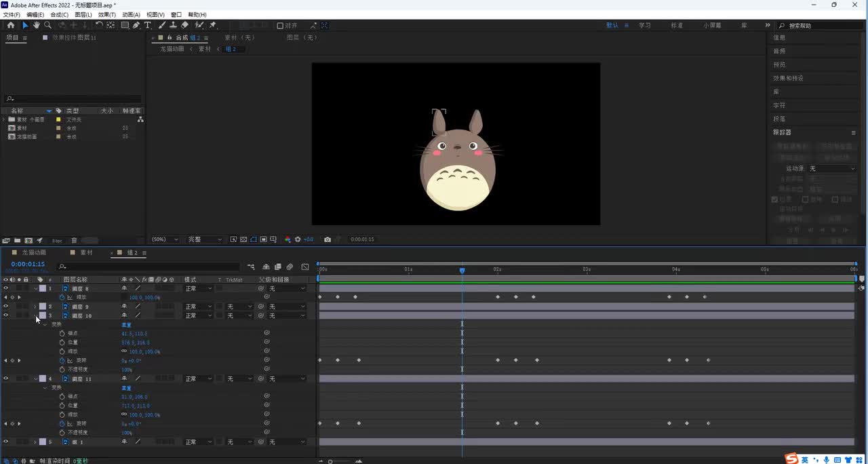Select the Roto Brush tool
868x464 pixels.
[x=199, y=25]
